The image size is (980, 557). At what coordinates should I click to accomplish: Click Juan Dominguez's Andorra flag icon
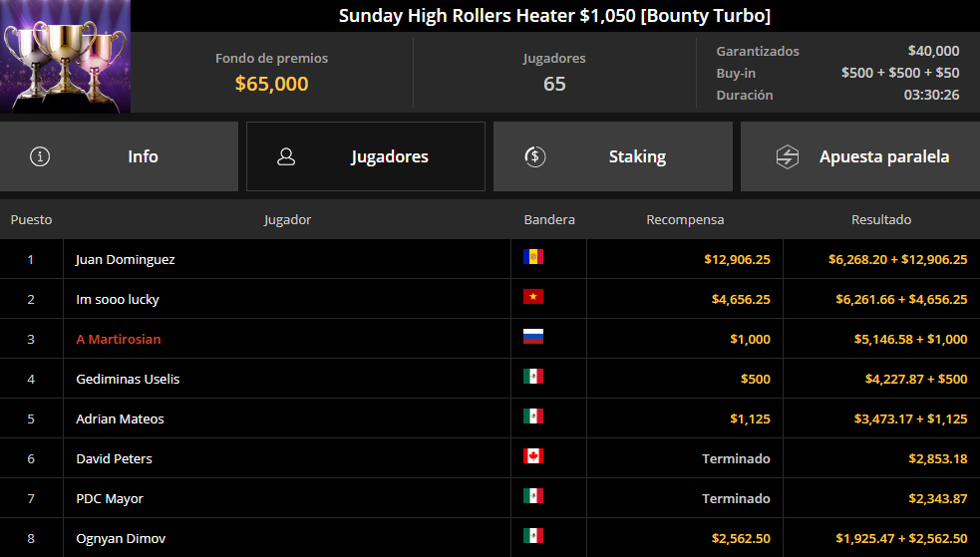coord(533,257)
